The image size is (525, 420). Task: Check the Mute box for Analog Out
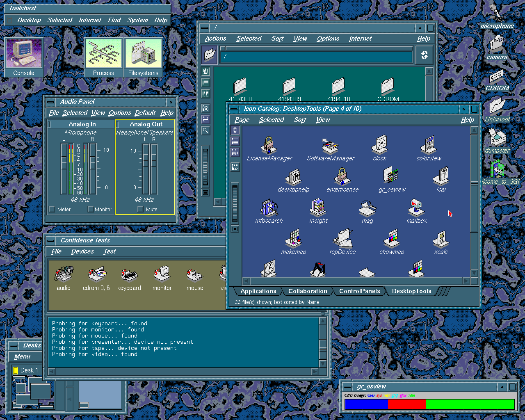pyautogui.click(x=141, y=209)
